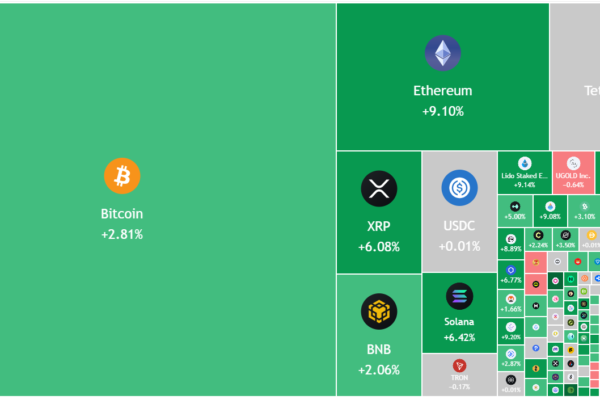Image resolution: width=600 pixels, height=400 pixels.
Task: Click the USDC dollar logo
Action: [461, 187]
